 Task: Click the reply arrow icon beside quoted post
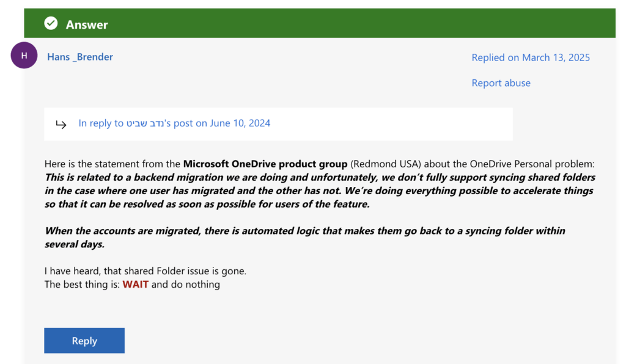tap(61, 125)
